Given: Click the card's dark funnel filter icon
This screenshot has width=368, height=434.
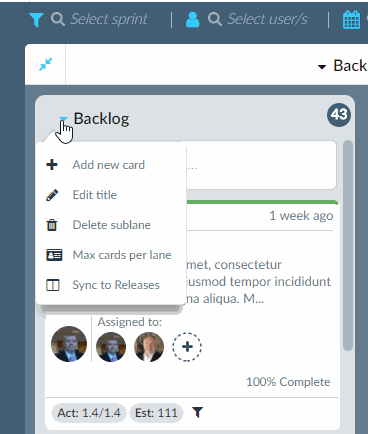Looking at the screenshot, I should [x=198, y=413].
